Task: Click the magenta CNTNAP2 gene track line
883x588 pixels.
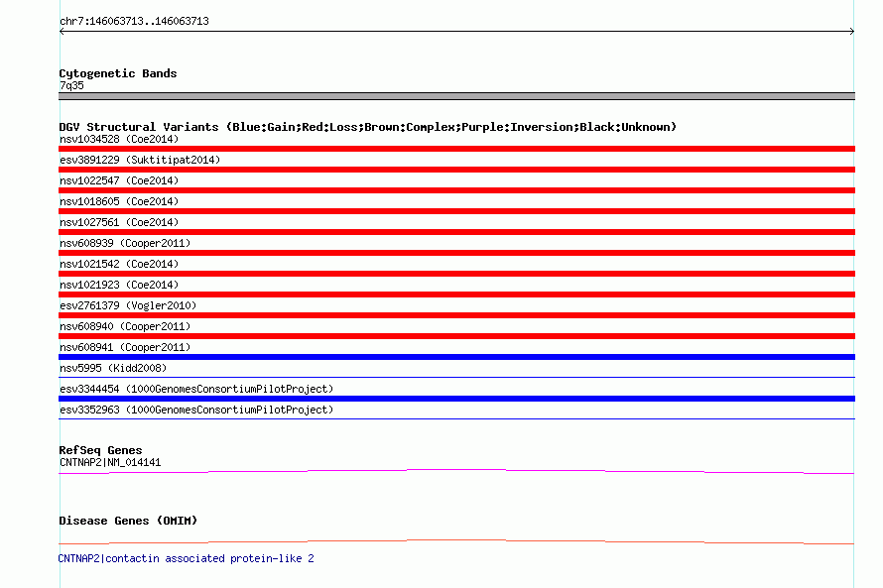Action: click(456, 472)
